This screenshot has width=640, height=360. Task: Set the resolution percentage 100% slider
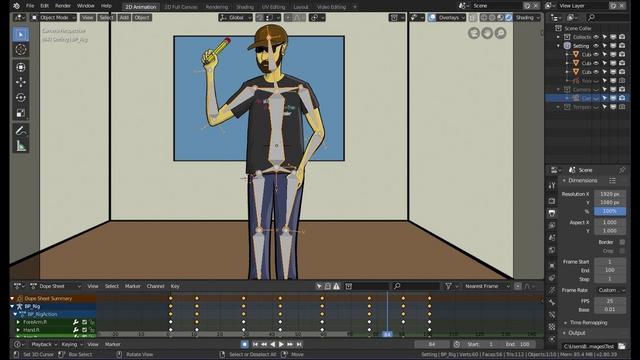610,211
